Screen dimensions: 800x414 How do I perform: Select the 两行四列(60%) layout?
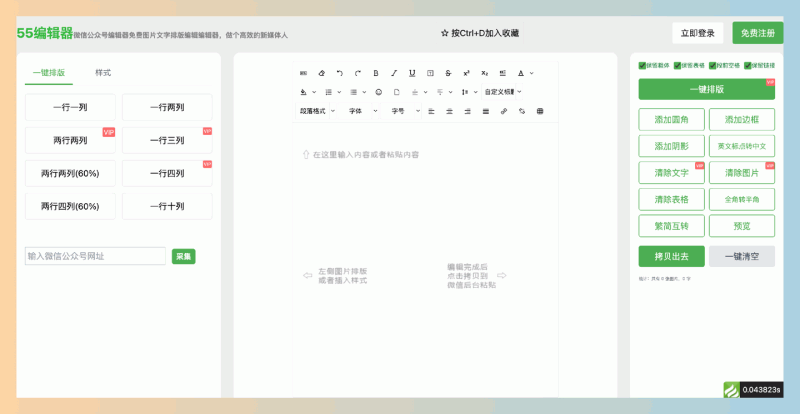[x=70, y=207]
